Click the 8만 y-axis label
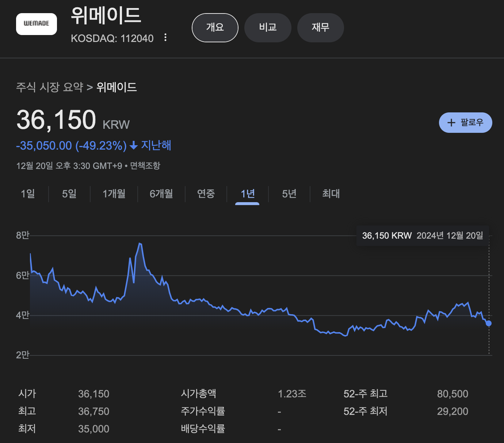Image resolution: width=504 pixels, height=443 pixels. click(x=23, y=235)
